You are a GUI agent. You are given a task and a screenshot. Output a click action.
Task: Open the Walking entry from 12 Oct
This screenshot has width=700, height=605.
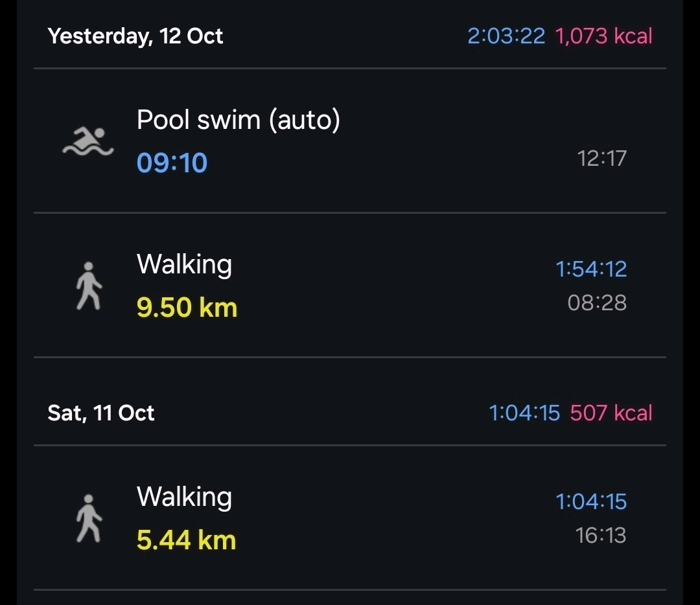pos(184,264)
